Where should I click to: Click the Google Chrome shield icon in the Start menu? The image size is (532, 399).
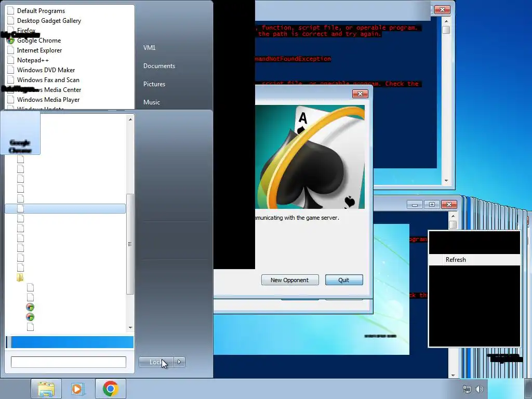(x=10, y=41)
